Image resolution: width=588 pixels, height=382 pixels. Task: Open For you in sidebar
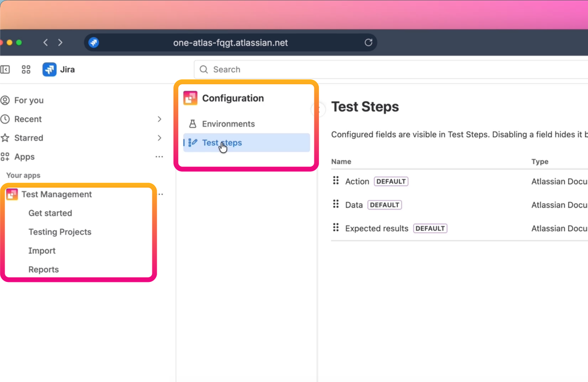tap(29, 100)
